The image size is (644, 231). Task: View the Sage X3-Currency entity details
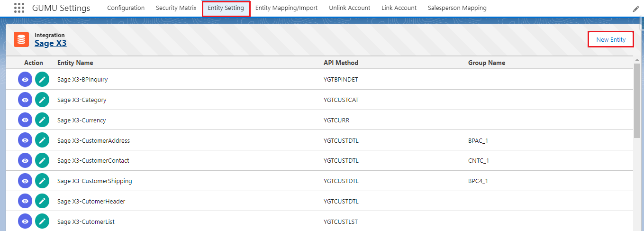tap(25, 120)
